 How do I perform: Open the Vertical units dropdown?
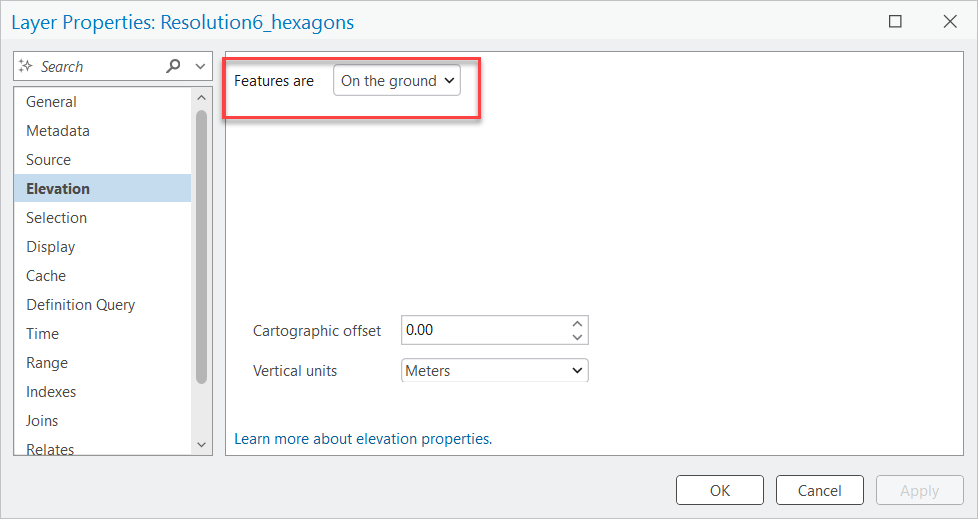tap(495, 370)
